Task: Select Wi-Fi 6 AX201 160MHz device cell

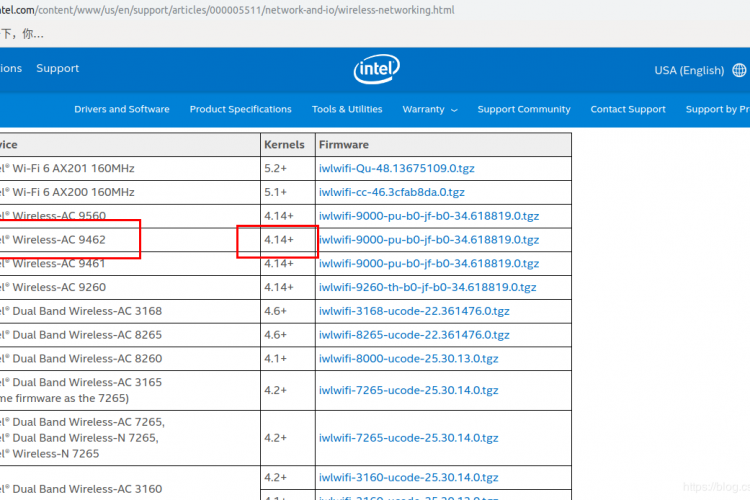Action: (x=130, y=168)
